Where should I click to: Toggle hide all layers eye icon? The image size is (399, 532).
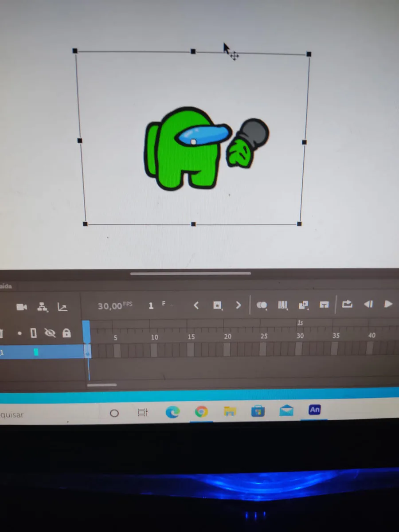point(50,333)
